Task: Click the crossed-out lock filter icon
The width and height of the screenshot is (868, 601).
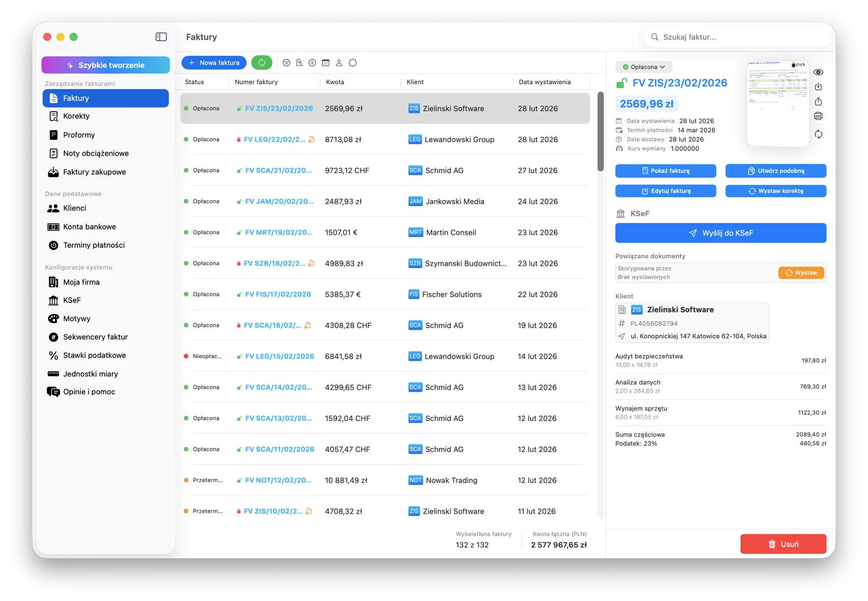Action: pyautogui.click(x=299, y=63)
